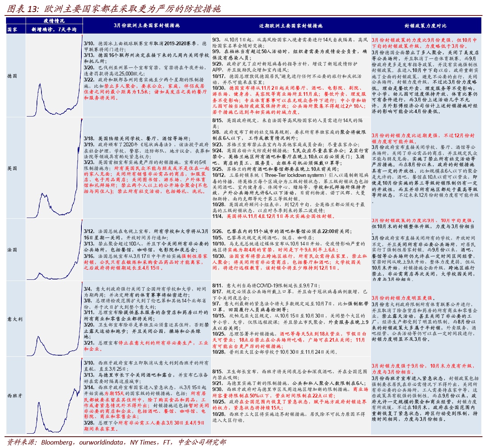Screen dimensions: 487x448
Task: Click the entry '8/15，卫生部长宣布'
Action: point(289,374)
